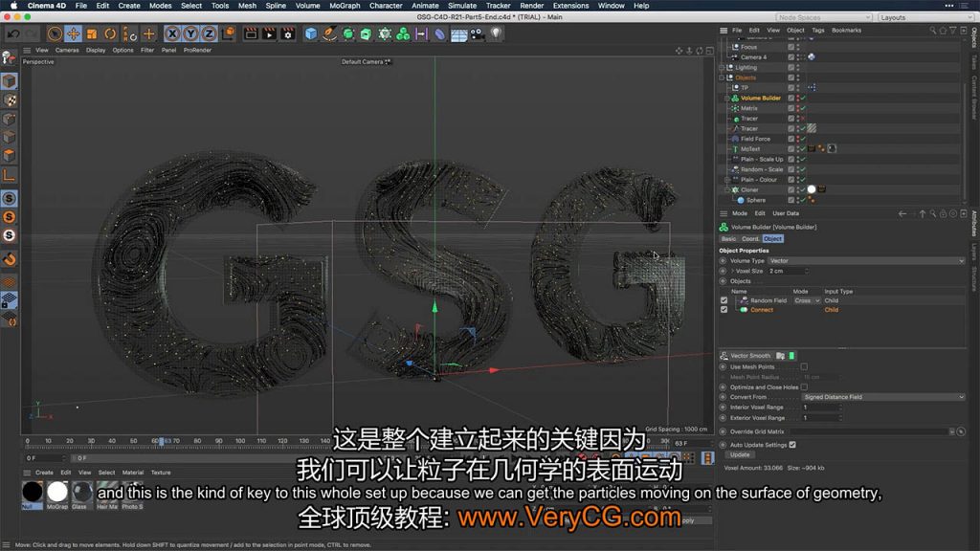980x551 pixels.
Task: Click the Field toolbar icon
Action: 421,33
